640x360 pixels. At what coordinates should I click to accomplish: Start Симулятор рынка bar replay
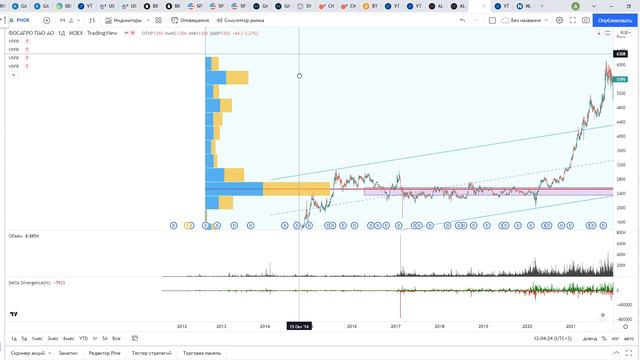pyautogui.click(x=240, y=20)
